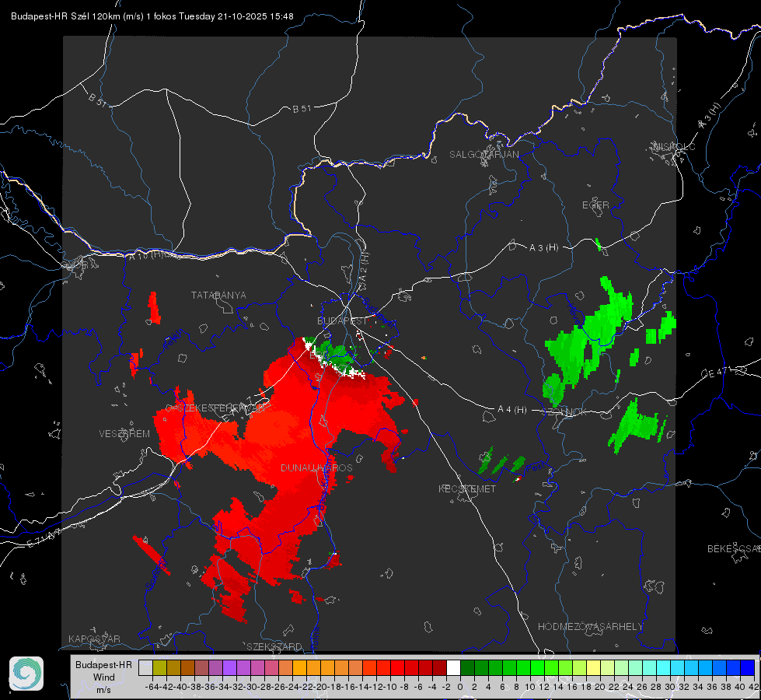
Task: Click the VESZPRÉM city label
Action: tap(124, 433)
